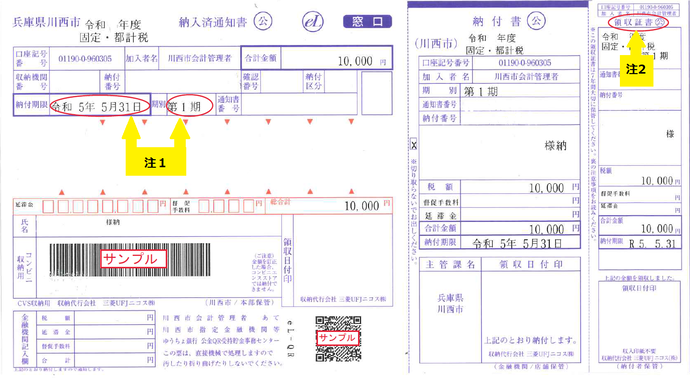This screenshot has height=378, width=690.
Task: Click the X cut mark on perforation line
Action: [414, 145]
